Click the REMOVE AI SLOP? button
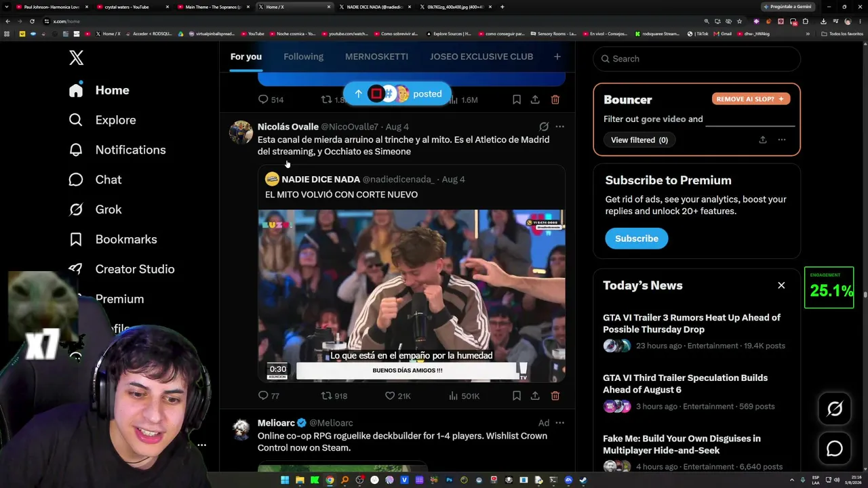868x488 pixels. pos(751,99)
